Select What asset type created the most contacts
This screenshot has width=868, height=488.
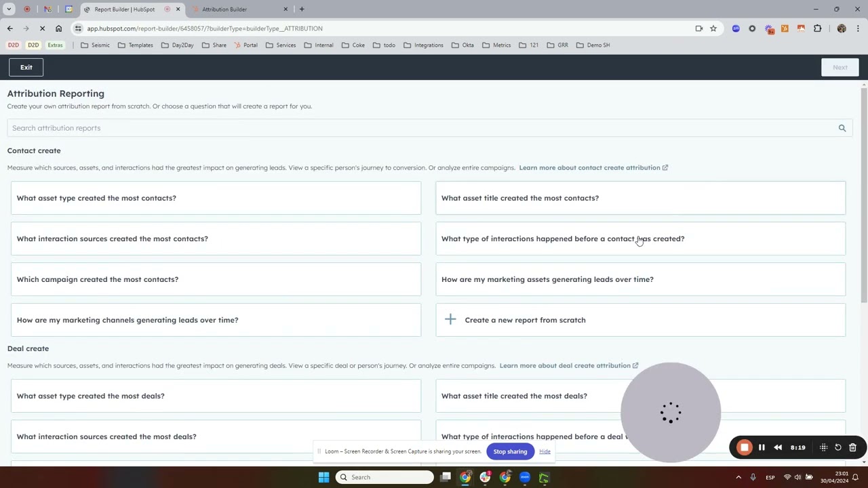(x=216, y=198)
